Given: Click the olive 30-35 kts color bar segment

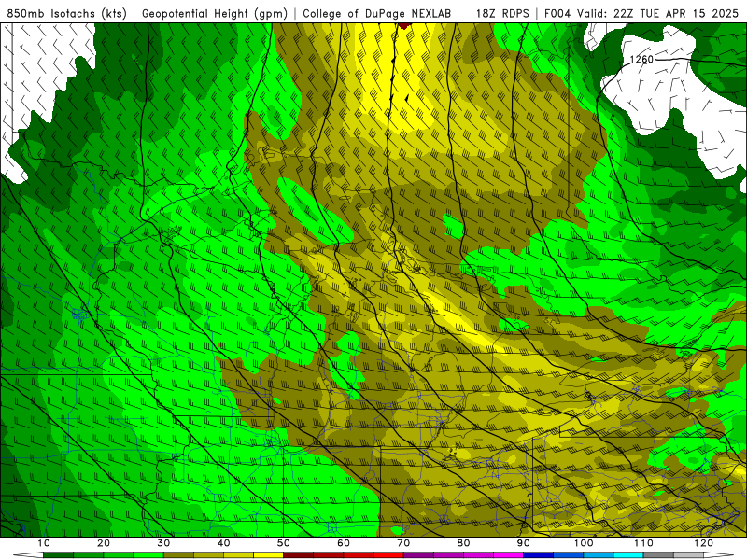Looking at the screenshot, I should 178,555.
